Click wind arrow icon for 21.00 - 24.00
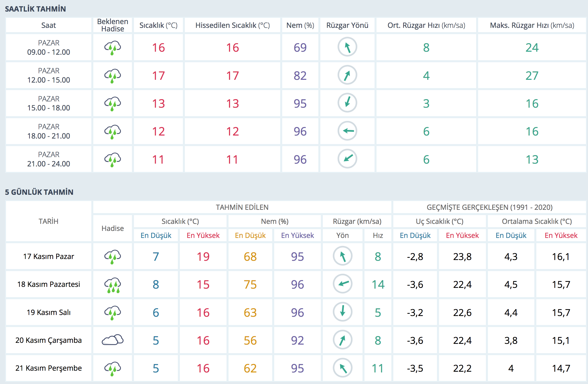 point(347,159)
